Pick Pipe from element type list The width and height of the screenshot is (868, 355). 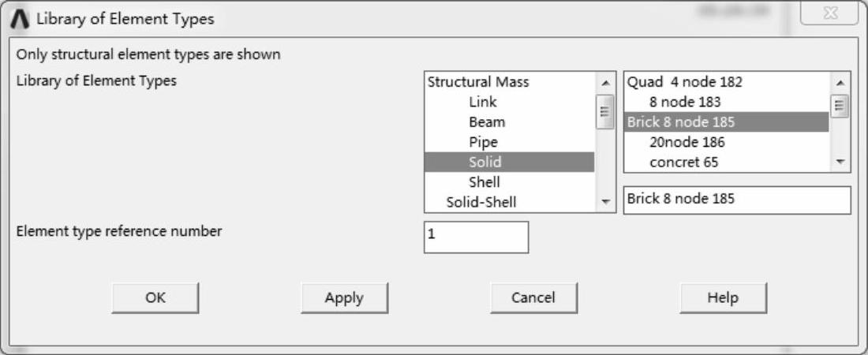coord(483,143)
